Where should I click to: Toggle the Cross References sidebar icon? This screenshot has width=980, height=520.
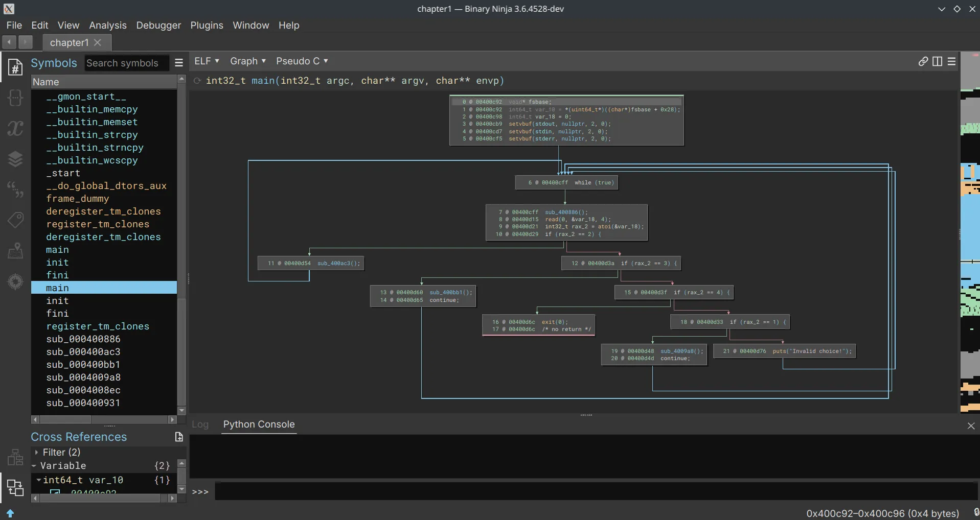point(15,488)
